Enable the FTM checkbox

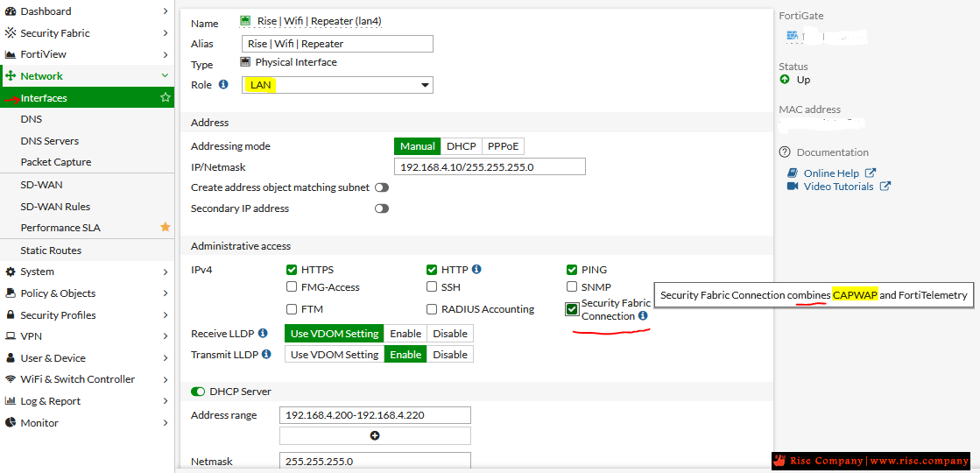(x=292, y=309)
